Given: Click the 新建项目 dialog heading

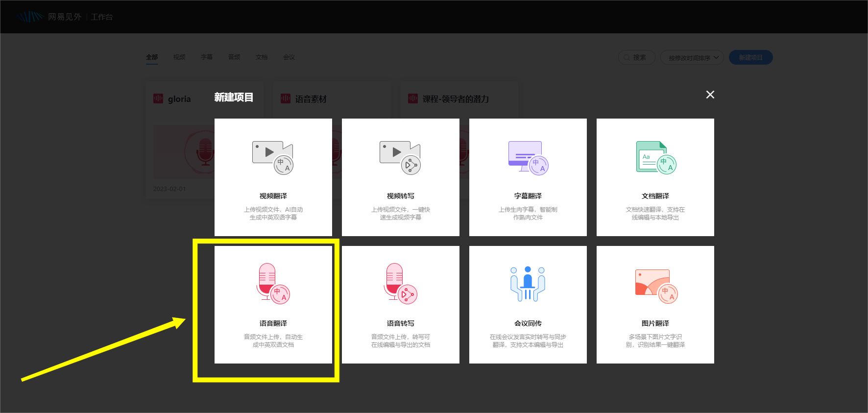Looking at the screenshot, I should pyautogui.click(x=234, y=97).
